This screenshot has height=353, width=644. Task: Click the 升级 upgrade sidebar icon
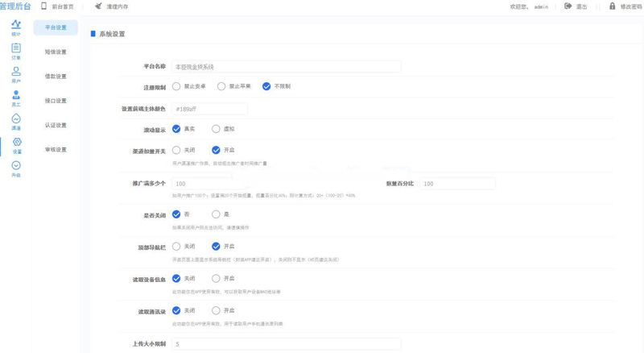pyautogui.click(x=16, y=166)
